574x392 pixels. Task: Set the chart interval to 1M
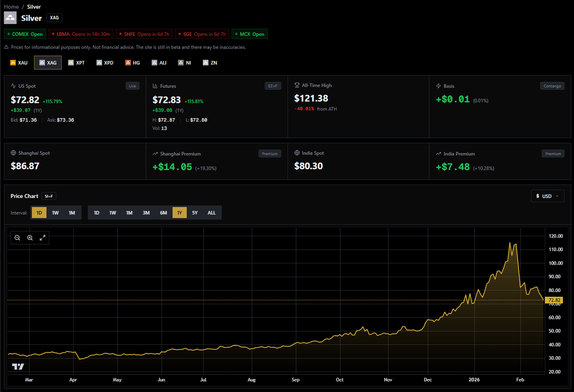point(72,213)
